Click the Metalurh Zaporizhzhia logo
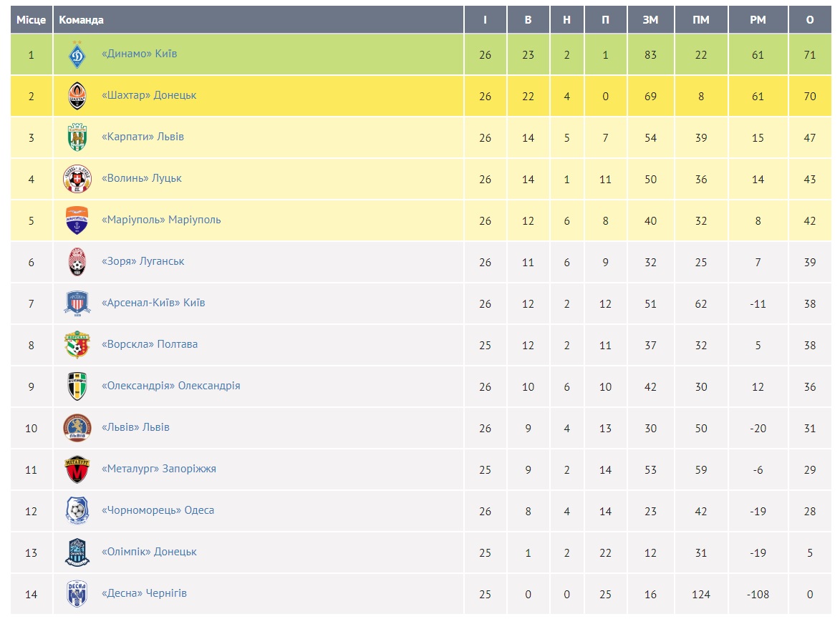Viewport: 840px width, 624px height. [x=77, y=469]
